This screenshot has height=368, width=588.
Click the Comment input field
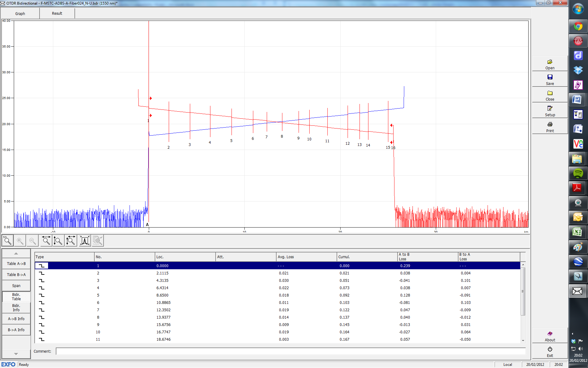290,351
